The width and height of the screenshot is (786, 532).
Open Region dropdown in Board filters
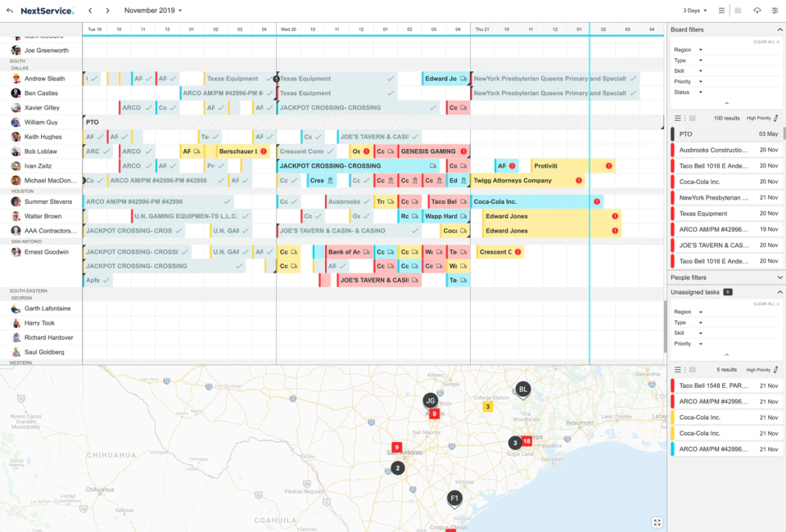point(688,50)
